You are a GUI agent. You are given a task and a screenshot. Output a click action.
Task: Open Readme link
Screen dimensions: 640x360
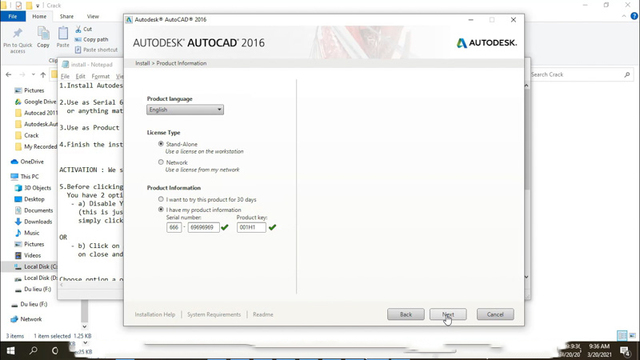263,314
